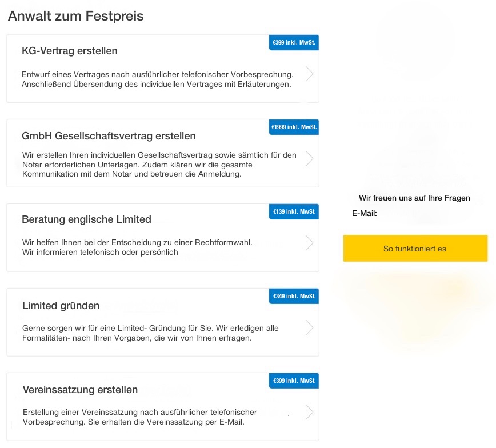Open the Beratung englische Limited heading
This screenshot has height=448, width=496.
click(x=86, y=219)
